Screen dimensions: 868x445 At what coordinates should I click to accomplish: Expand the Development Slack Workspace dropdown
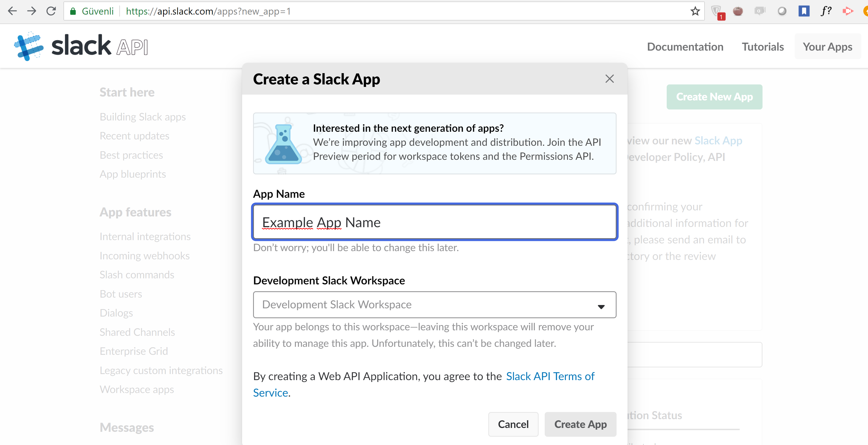(x=434, y=305)
